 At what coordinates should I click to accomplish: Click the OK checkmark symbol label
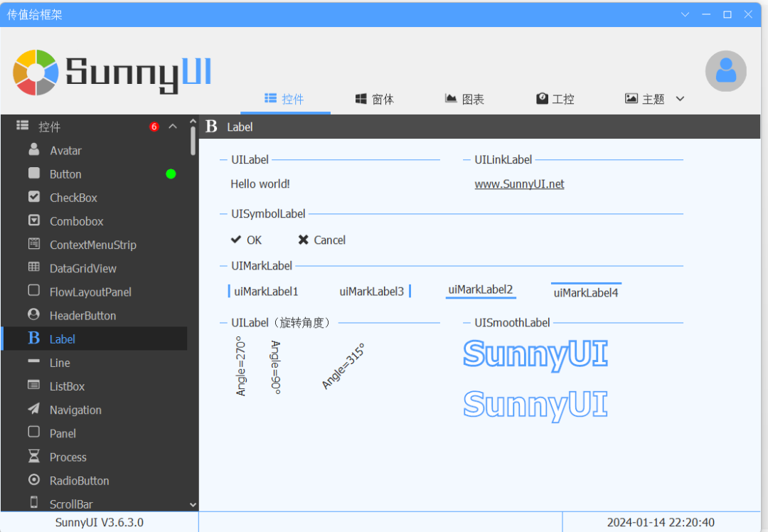246,240
